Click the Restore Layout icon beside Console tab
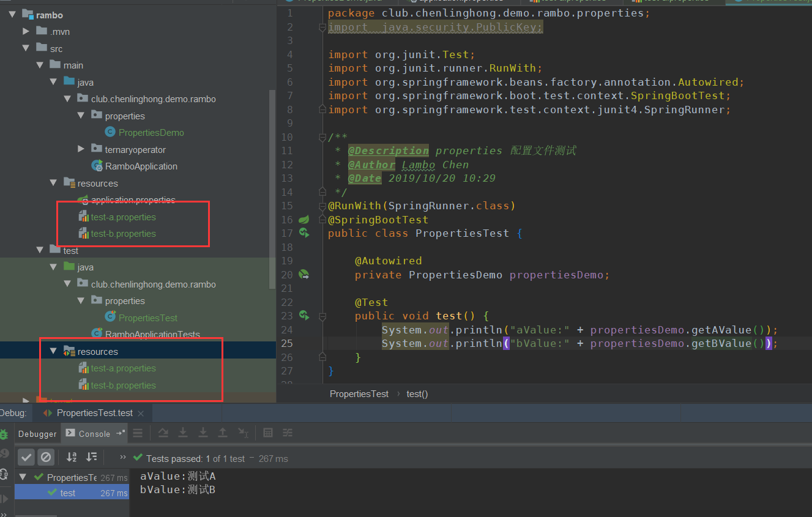The height and width of the screenshot is (517, 812). [120, 433]
